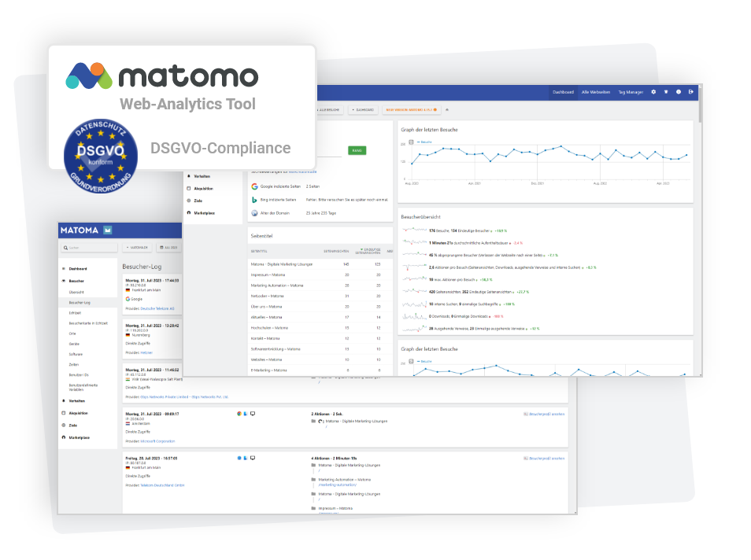Select Zeiten under Besucher
The image size is (751, 560).
tap(74, 365)
